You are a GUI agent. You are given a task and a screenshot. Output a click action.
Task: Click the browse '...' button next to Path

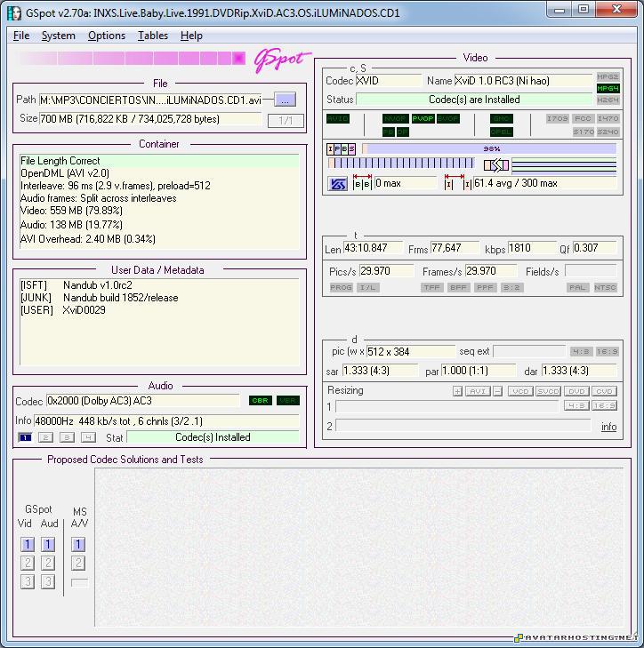pyautogui.click(x=284, y=100)
